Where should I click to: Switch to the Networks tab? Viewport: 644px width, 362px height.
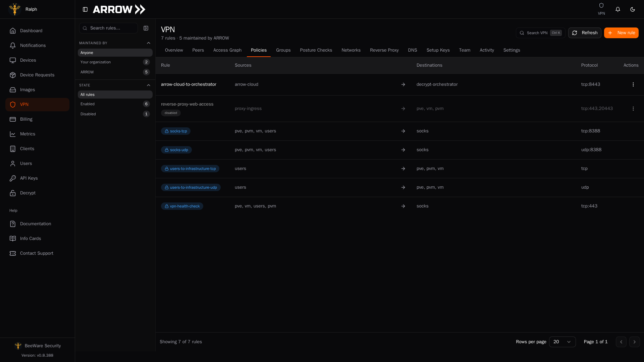pos(351,50)
